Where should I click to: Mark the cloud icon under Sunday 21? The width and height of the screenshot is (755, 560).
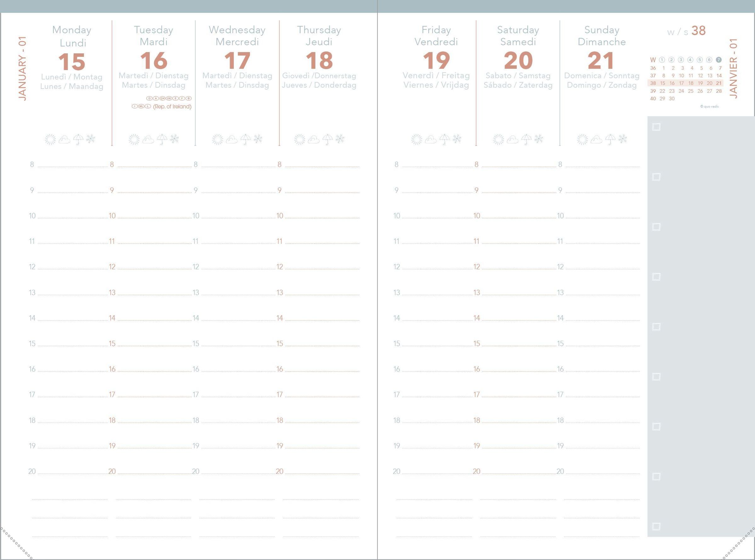point(596,139)
